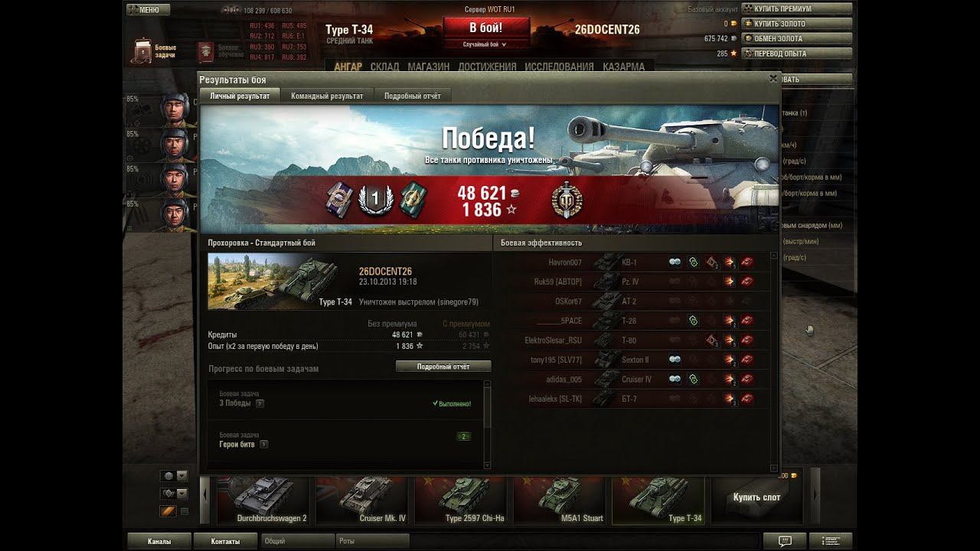
Task: Click the destroyed-vehicle icon in Havron007 row
Action: coord(747,262)
